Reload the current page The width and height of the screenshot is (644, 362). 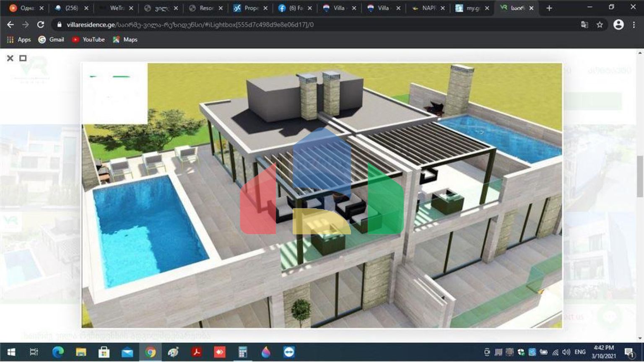41,25
